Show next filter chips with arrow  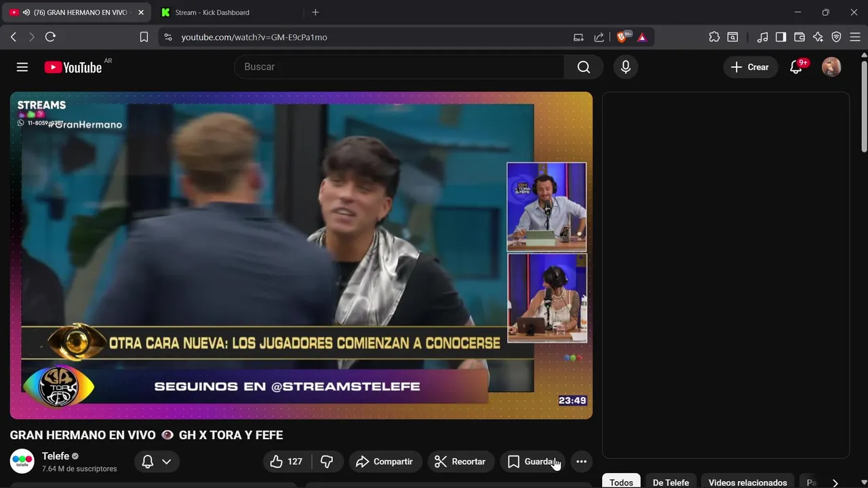[x=835, y=483]
